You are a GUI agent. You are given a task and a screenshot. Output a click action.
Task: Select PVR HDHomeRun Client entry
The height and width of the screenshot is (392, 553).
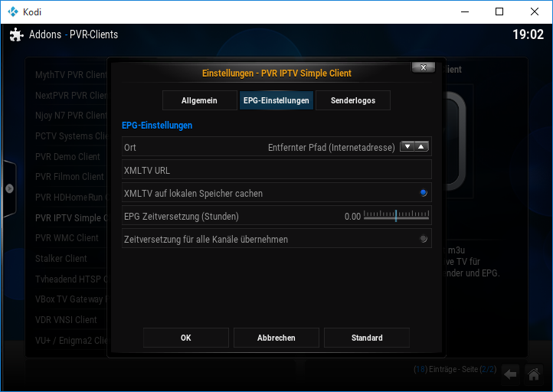71,197
